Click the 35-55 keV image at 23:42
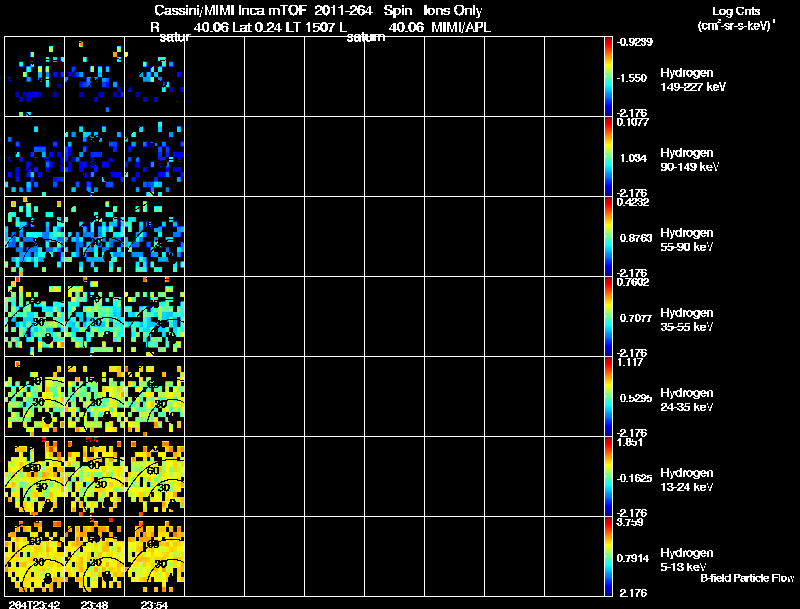Screen dimensions: 800x609 coord(35,317)
